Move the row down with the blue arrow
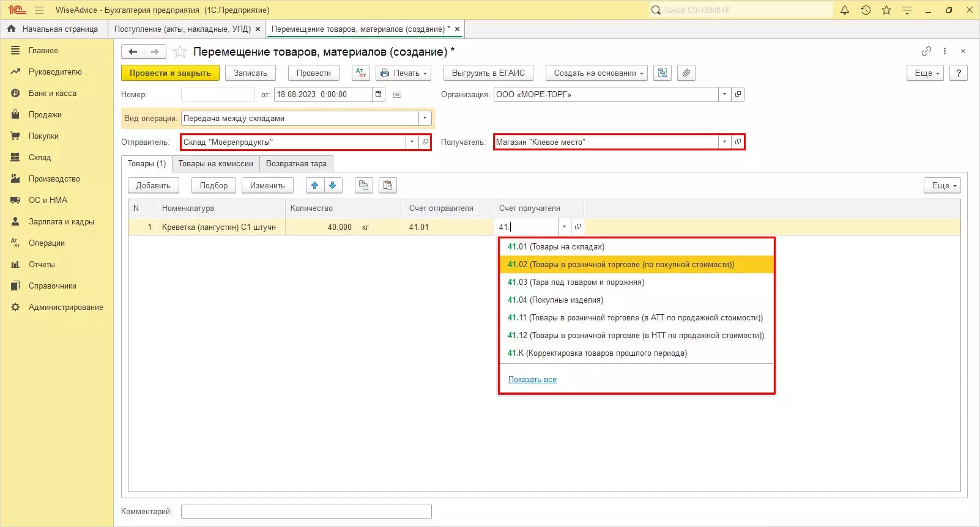This screenshot has height=527, width=980. [333, 185]
